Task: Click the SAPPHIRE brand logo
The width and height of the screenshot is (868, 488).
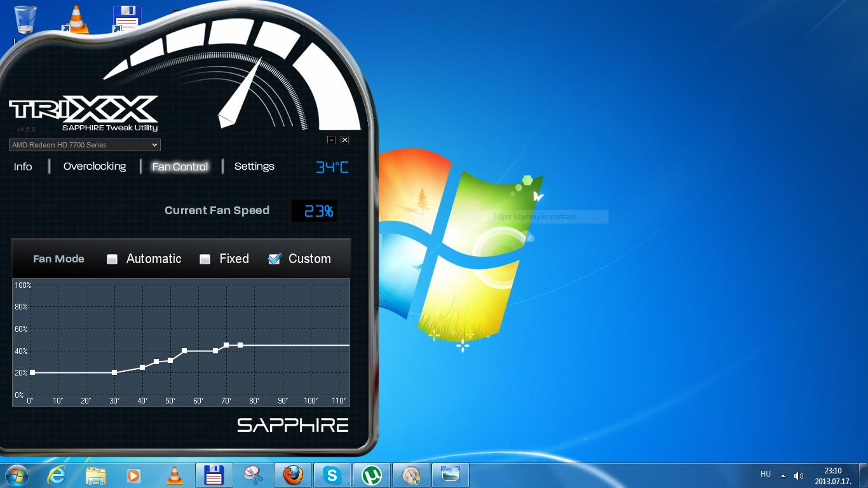Action: [x=293, y=425]
